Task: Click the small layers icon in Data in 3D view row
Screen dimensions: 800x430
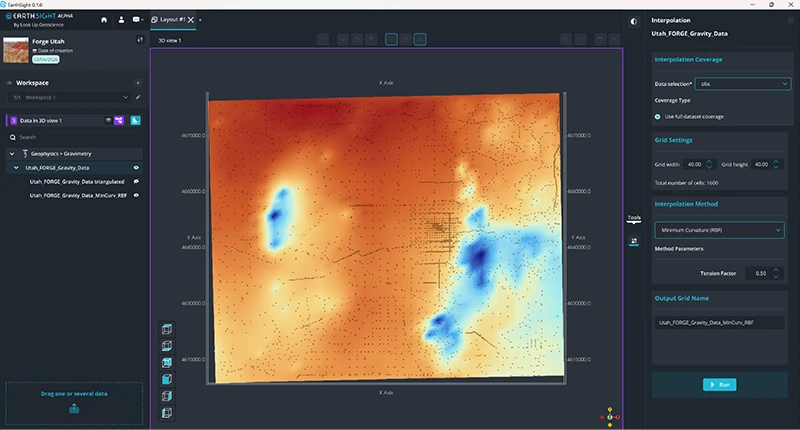Action: [x=108, y=120]
